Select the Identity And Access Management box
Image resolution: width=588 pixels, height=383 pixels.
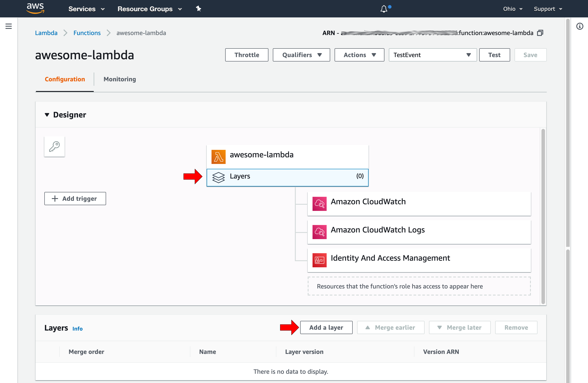tap(419, 260)
